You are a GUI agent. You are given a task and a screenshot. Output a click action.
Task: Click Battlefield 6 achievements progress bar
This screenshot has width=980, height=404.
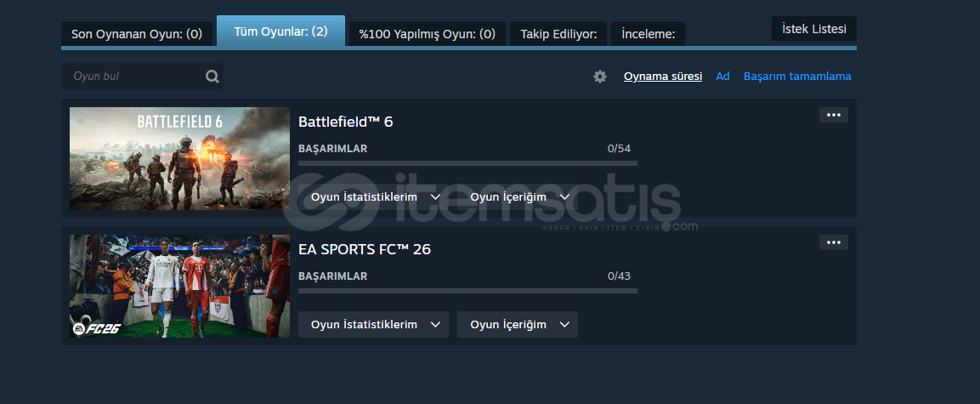pos(467,163)
